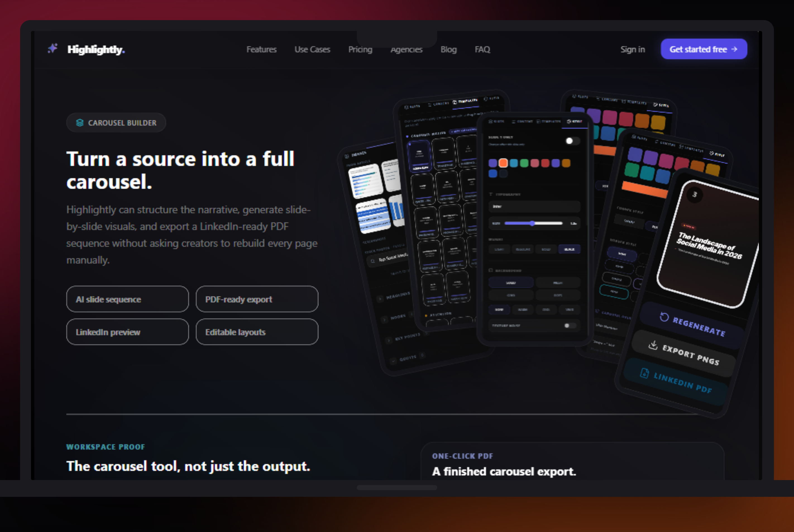This screenshot has width=794, height=532.
Task: Pick the amber accent swatch in center phone
Action: [x=566, y=163]
